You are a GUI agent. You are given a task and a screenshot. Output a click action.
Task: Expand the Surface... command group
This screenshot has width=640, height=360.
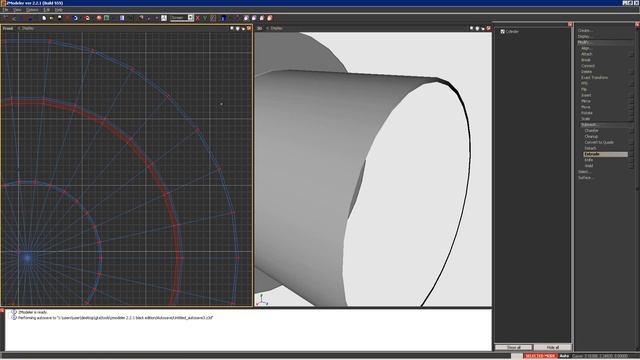point(586,178)
